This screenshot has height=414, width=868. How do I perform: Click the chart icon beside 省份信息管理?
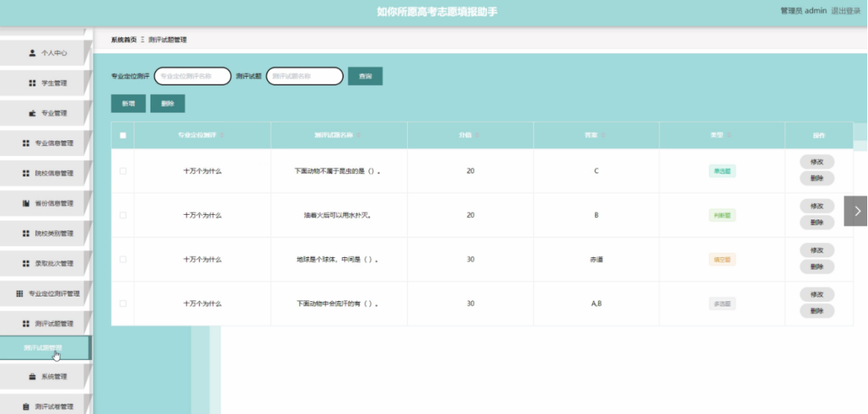[x=26, y=203]
